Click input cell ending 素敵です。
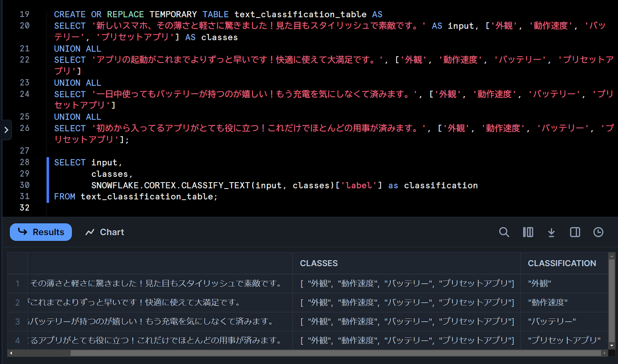The width and height of the screenshot is (618, 364). point(160,283)
